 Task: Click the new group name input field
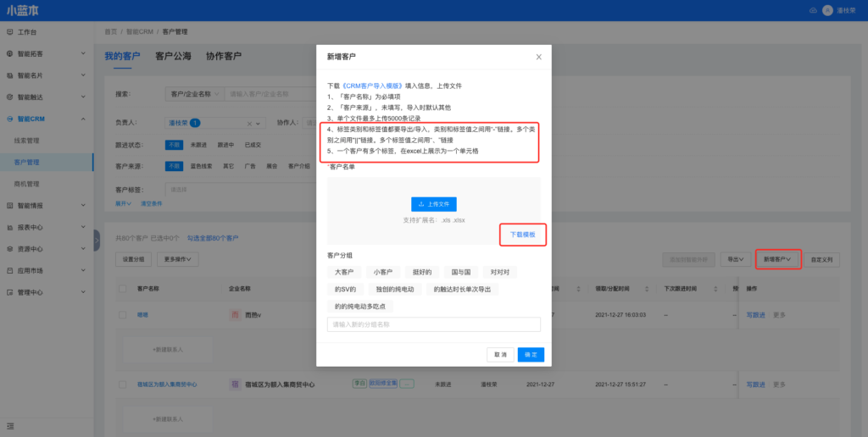coord(433,324)
